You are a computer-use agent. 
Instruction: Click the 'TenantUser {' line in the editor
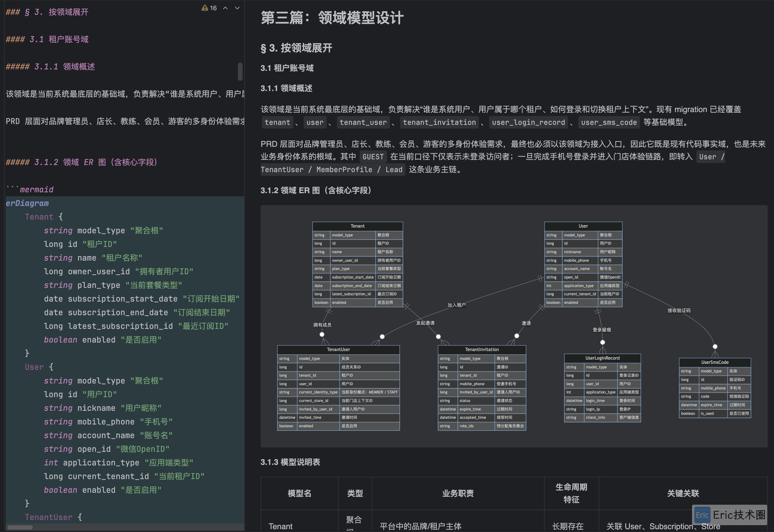pos(53,517)
